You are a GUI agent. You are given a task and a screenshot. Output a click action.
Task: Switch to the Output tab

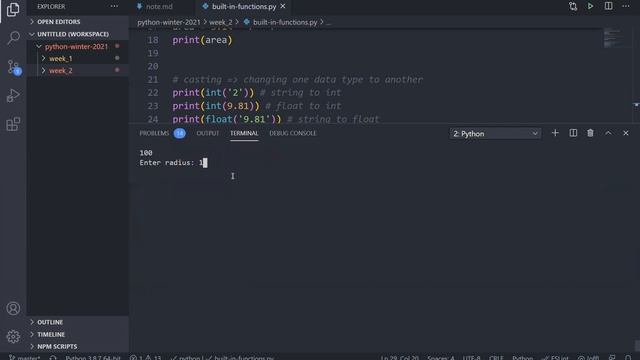[208, 133]
